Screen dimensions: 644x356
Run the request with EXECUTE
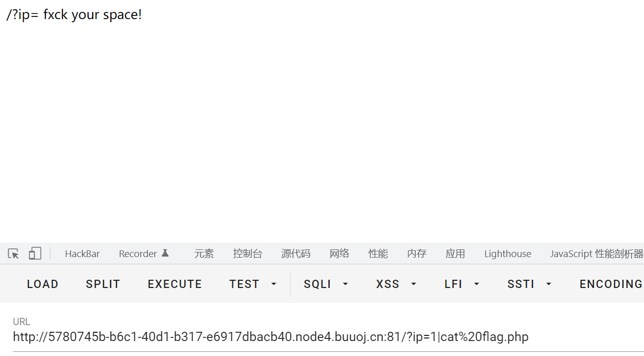click(x=175, y=284)
